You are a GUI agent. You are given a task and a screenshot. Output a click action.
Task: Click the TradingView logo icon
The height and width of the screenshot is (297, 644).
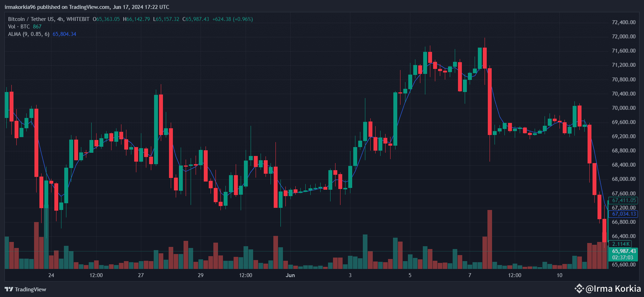9,289
